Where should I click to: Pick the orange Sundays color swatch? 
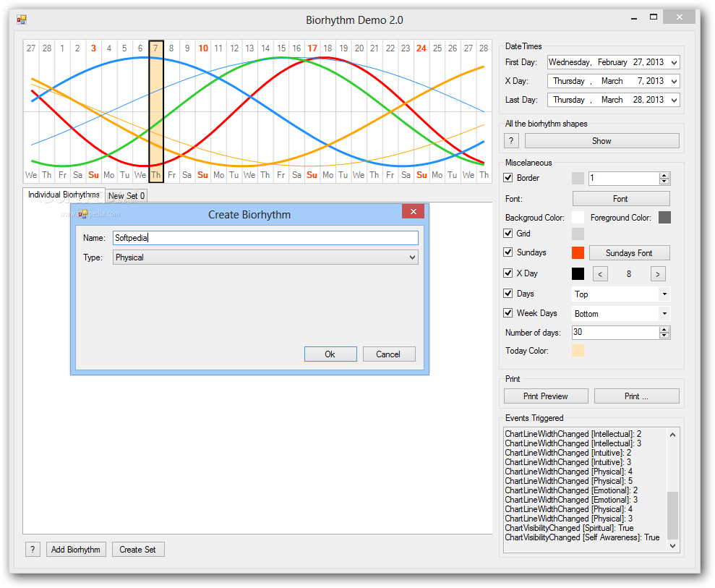(578, 252)
